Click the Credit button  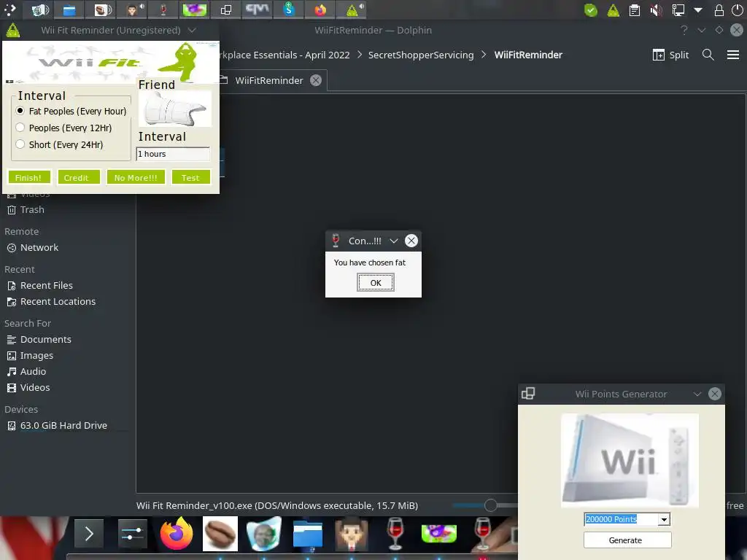[x=79, y=177]
